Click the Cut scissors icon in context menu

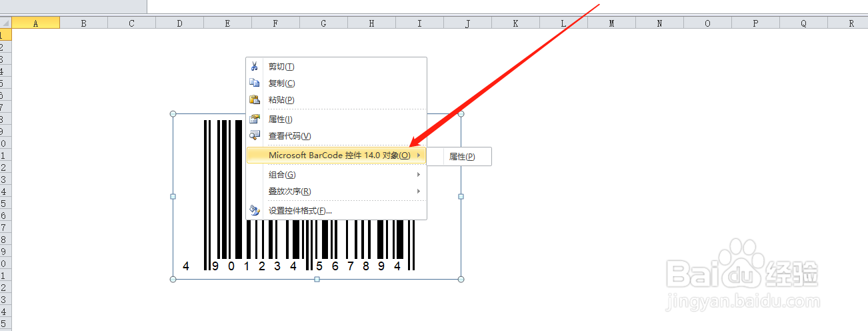point(254,66)
